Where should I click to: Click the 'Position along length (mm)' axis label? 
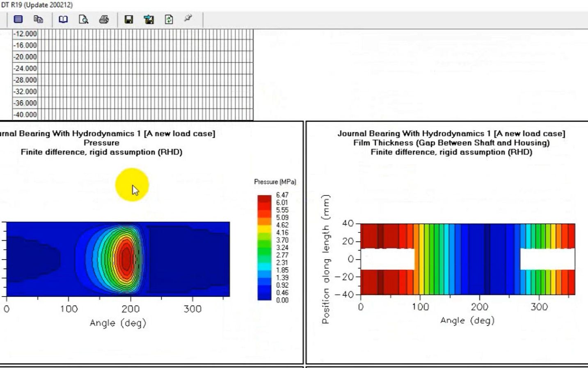326,259
